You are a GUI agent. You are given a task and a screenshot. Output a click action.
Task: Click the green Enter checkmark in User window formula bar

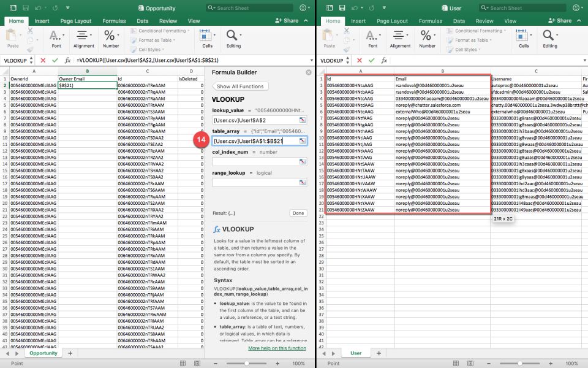coord(372,60)
